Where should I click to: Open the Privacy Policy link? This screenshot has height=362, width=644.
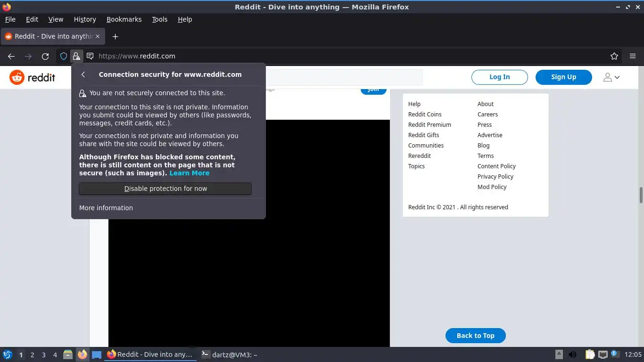(495, 177)
